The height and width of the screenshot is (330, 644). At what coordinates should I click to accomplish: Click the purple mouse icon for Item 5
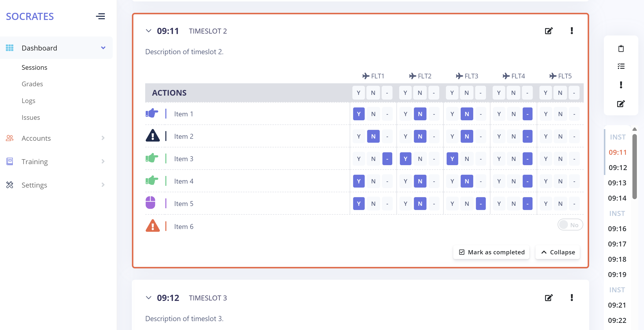(151, 203)
